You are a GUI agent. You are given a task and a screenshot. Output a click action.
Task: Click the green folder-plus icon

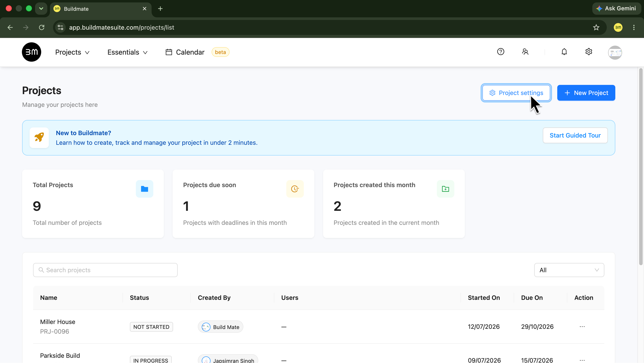point(446,189)
